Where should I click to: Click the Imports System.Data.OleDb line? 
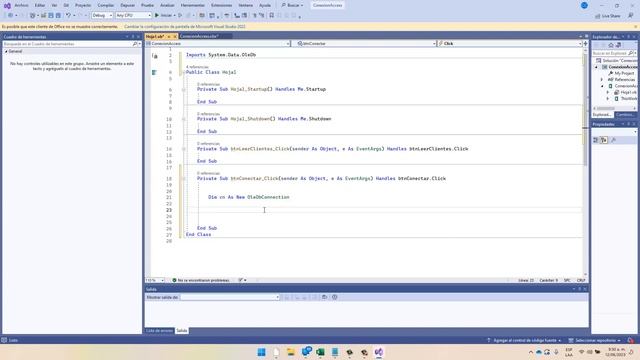pos(221,55)
